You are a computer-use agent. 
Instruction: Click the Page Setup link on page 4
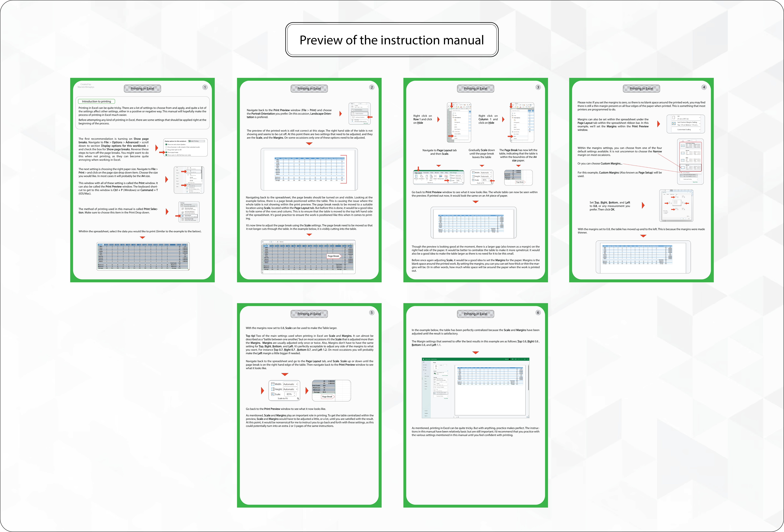point(695,182)
